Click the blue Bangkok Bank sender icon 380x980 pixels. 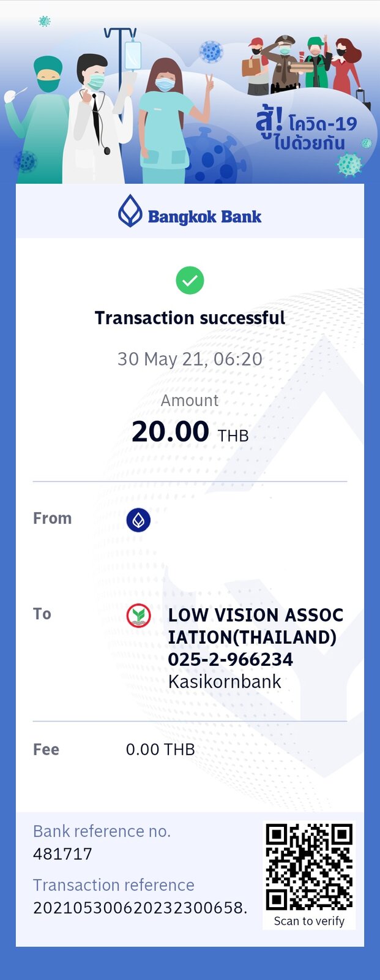click(x=138, y=520)
